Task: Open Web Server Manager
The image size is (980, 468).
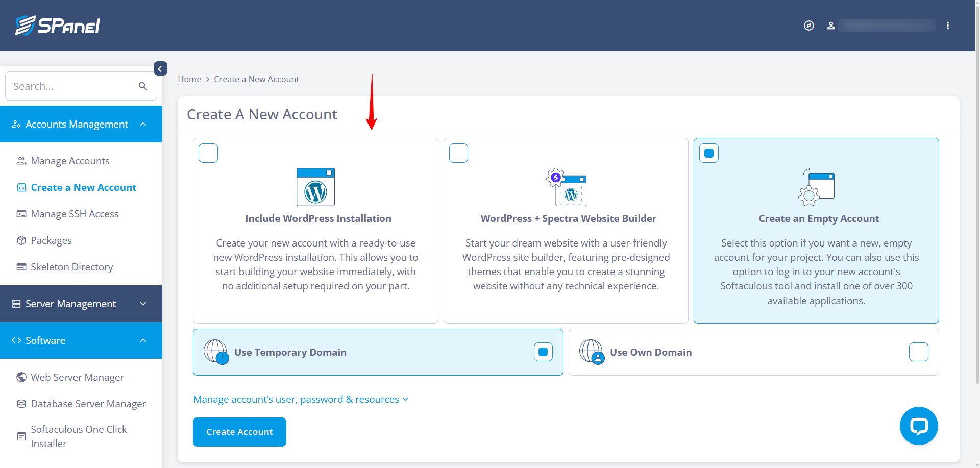Action: [77, 377]
